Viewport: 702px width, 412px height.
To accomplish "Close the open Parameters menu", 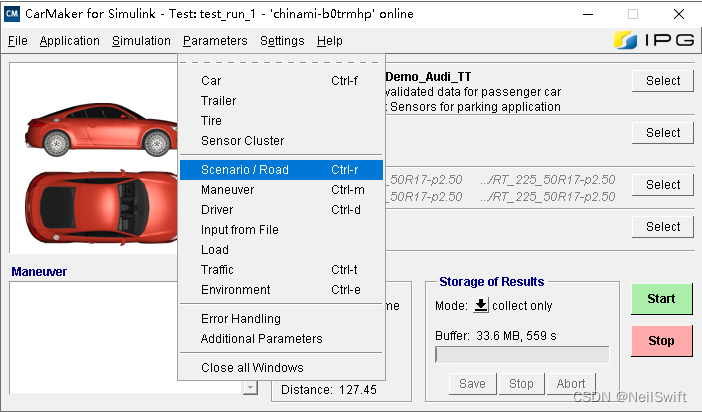I will pyautogui.click(x=215, y=41).
